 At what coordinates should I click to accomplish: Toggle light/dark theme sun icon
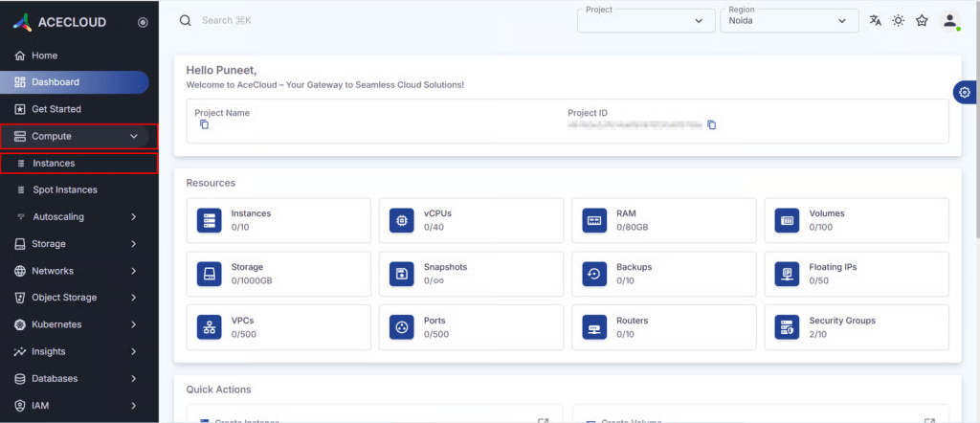899,21
